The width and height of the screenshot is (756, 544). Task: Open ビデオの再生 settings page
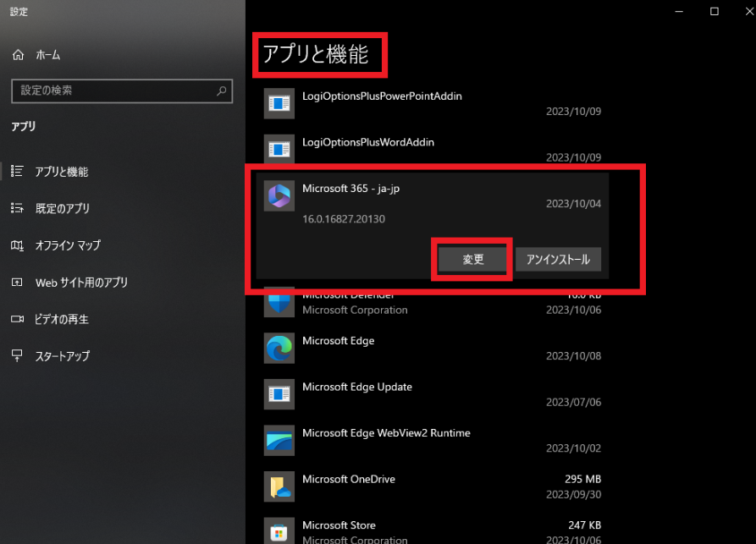pyautogui.click(x=61, y=319)
